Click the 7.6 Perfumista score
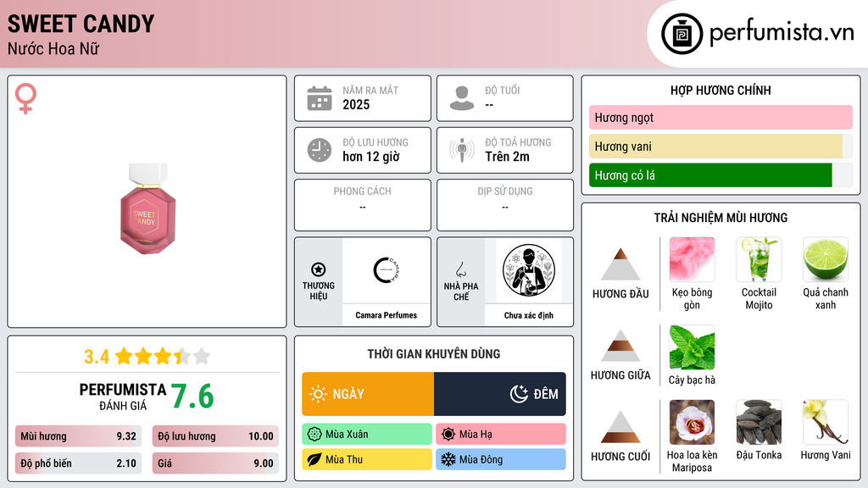 point(192,396)
